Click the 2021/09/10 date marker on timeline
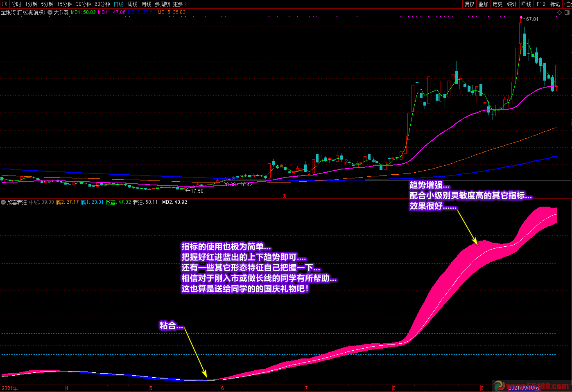This screenshot has width=572, height=392. [x=524, y=388]
